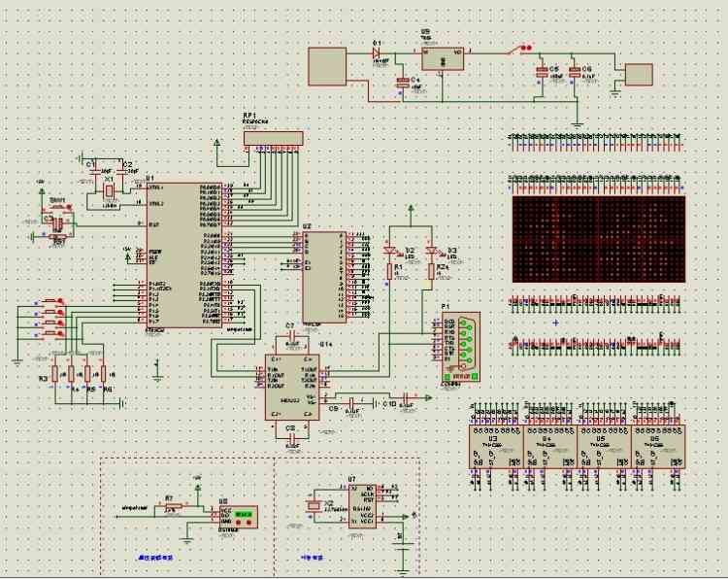Select crystal X1 near U1
728x579 pixels.
point(109,191)
